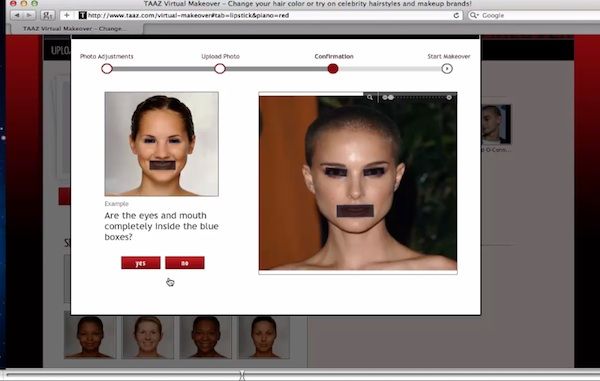Click the example face photo
Screen dimensions: 600x381
pyautogui.click(x=161, y=144)
